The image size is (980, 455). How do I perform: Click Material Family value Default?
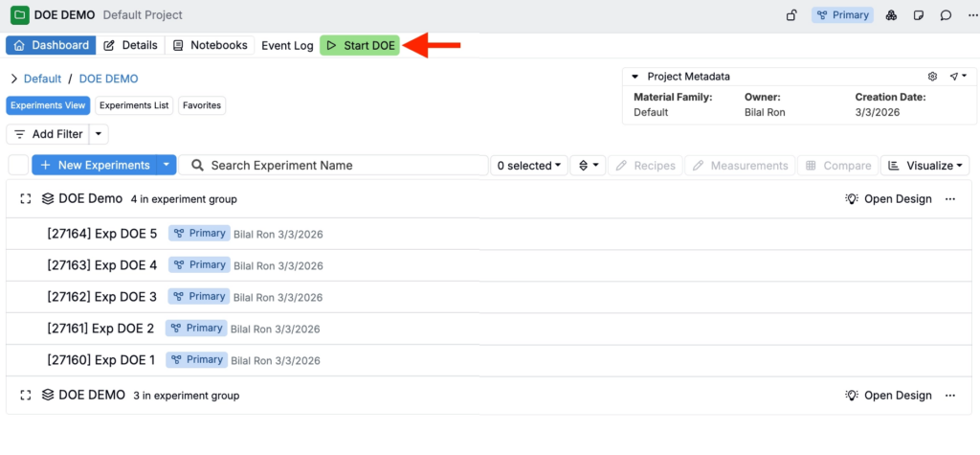click(x=651, y=113)
